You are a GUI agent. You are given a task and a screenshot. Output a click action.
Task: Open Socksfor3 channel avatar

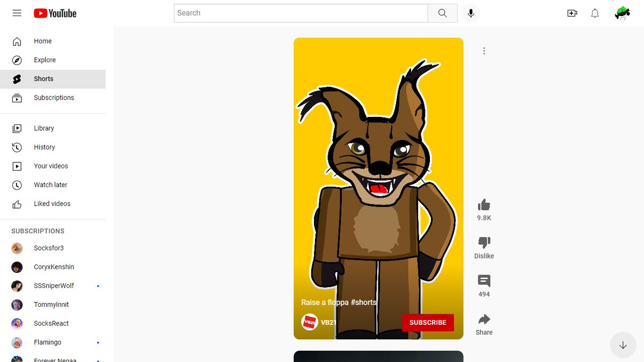[17, 248]
